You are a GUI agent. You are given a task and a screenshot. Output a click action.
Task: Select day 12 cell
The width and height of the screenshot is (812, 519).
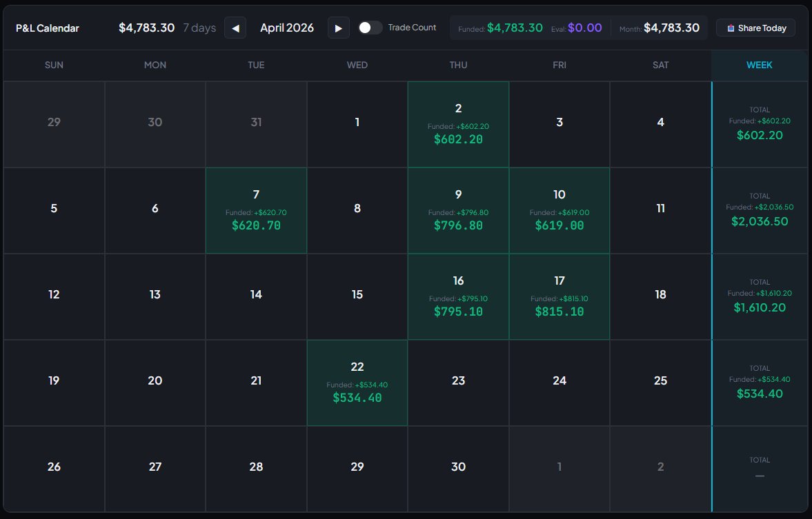[54, 296]
